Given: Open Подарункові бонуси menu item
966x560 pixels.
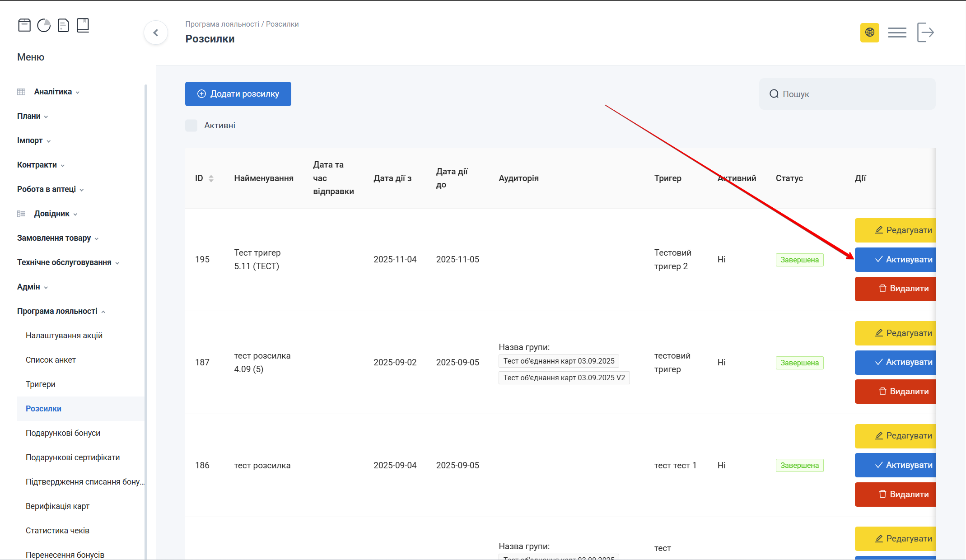Looking at the screenshot, I should point(63,433).
